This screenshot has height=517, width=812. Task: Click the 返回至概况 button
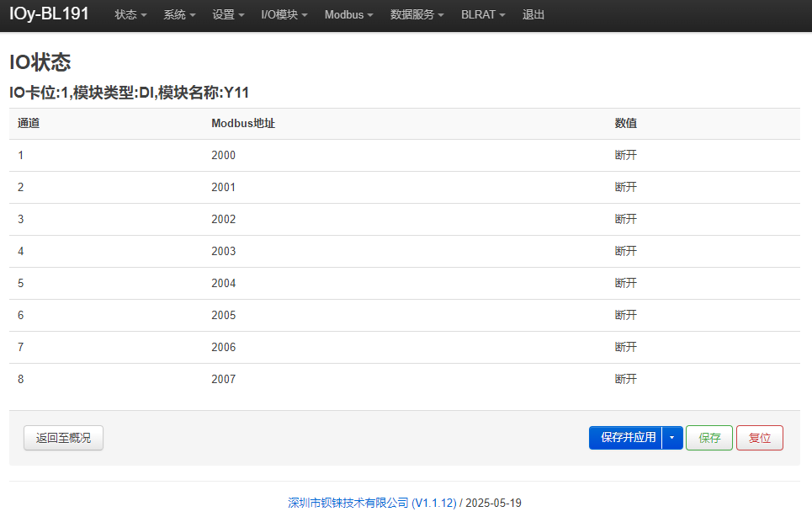pyautogui.click(x=63, y=438)
